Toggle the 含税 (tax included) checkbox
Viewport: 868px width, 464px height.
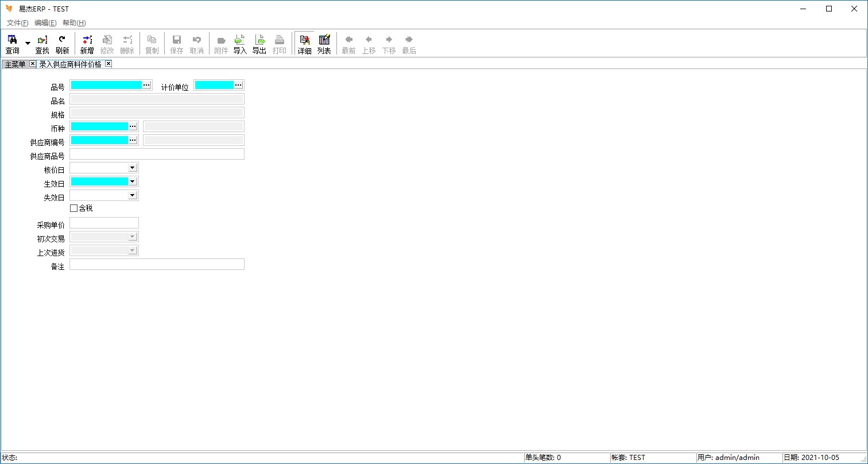(x=73, y=208)
